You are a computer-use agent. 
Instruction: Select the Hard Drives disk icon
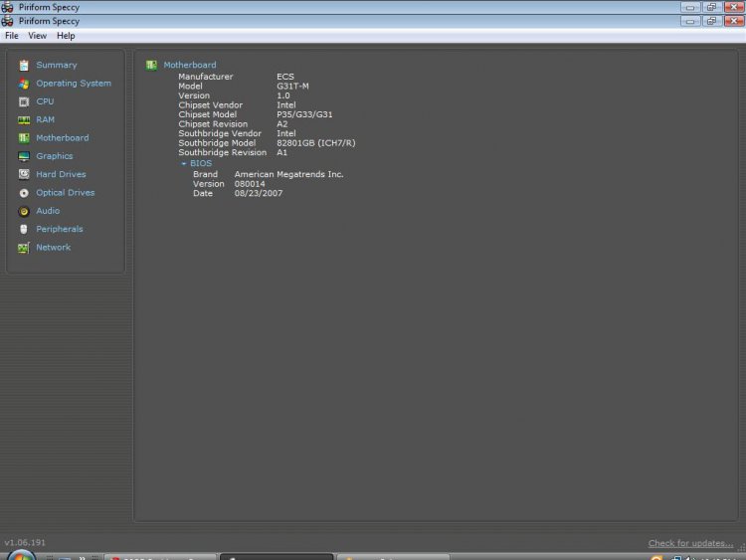[24, 175]
